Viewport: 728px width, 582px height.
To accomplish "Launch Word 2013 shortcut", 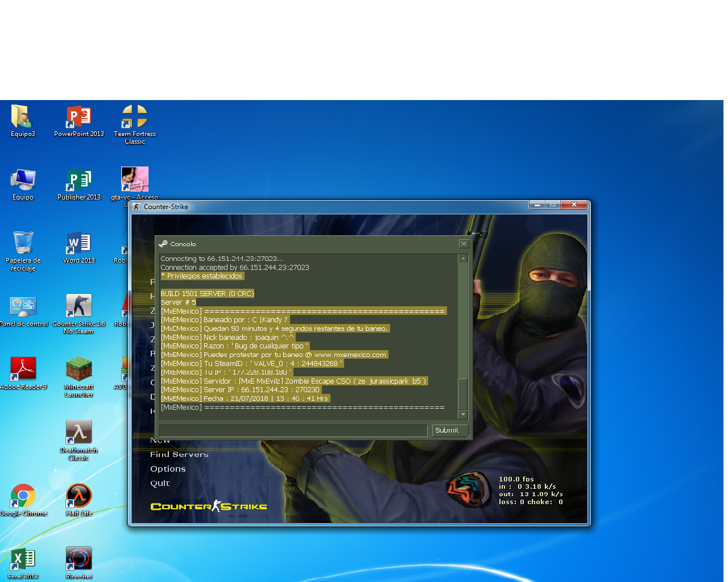I will pos(79,247).
